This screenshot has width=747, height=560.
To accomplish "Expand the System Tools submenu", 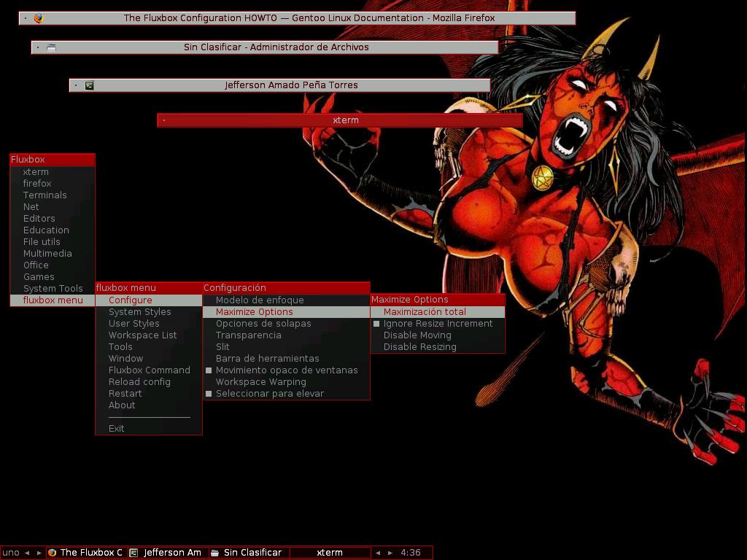I will 53,289.
